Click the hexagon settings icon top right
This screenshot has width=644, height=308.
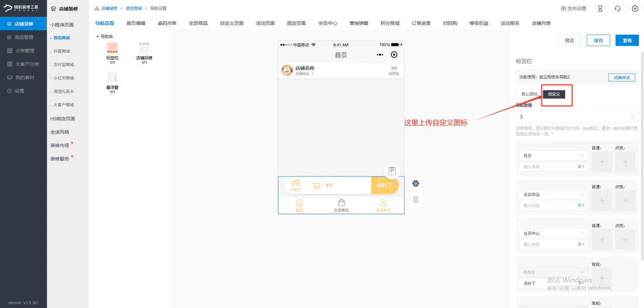point(635,9)
